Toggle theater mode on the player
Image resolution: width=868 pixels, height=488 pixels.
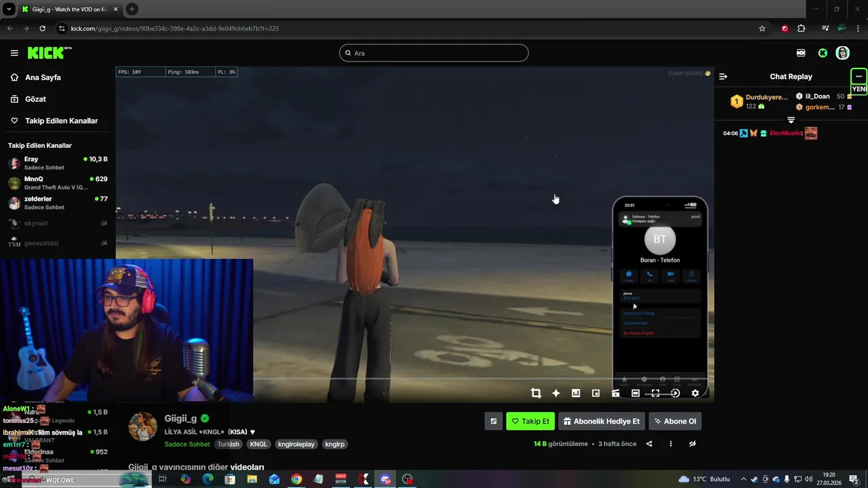click(635, 393)
